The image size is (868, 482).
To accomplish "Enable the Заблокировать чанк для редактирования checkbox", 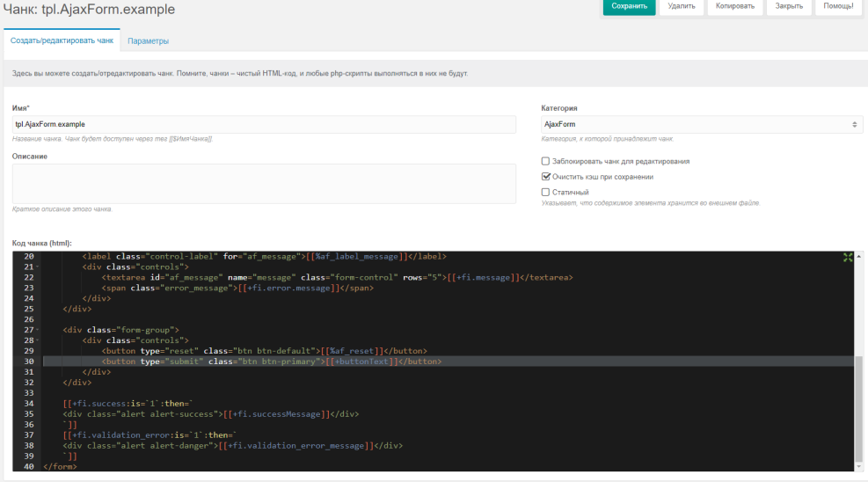I will coord(545,162).
